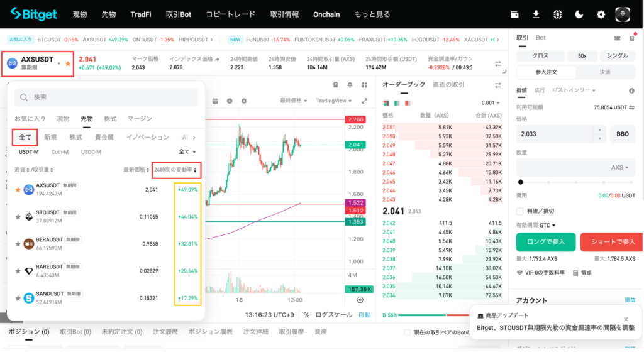Screen dimensions: 644x362
Task: Select the 現物 tab in pair list
Action: point(63,118)
